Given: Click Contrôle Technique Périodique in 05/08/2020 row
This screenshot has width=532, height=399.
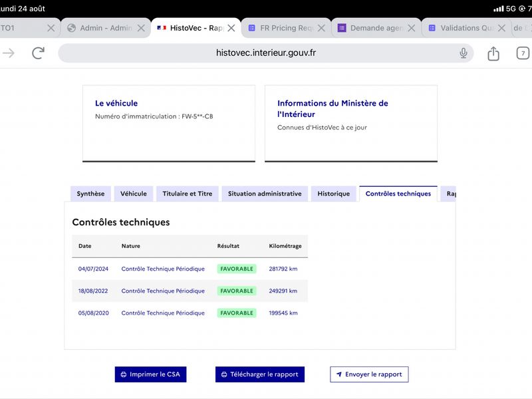Looking at the screenshot, I should click(163, 313).
